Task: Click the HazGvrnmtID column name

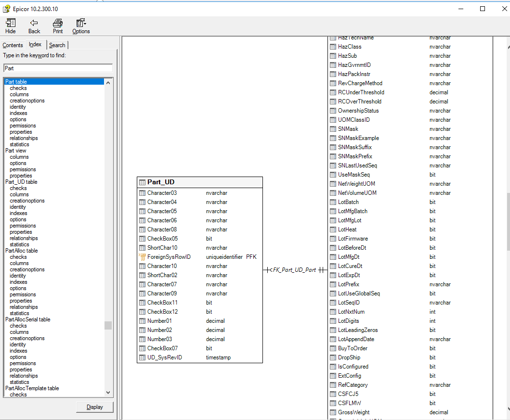Action: [x=354, y=65]
